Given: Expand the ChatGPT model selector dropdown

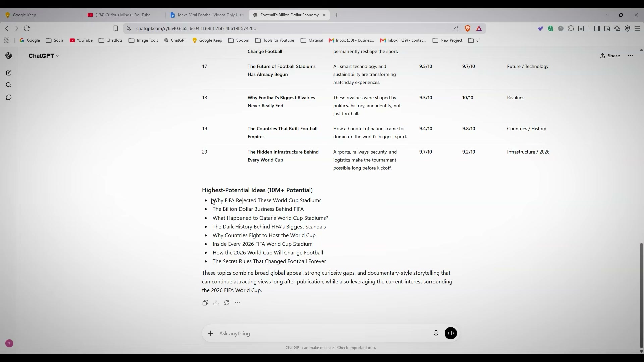Looking at the screenshot, I should 44,56.
